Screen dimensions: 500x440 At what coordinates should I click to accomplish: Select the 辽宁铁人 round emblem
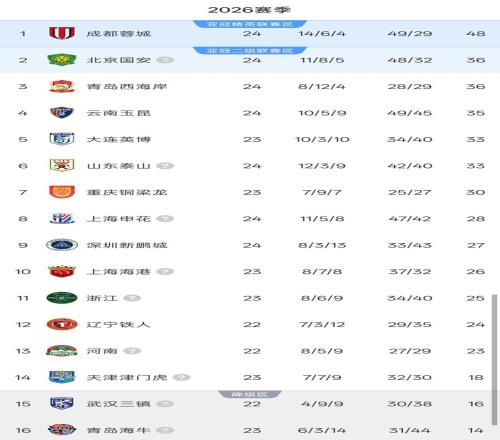62,324
